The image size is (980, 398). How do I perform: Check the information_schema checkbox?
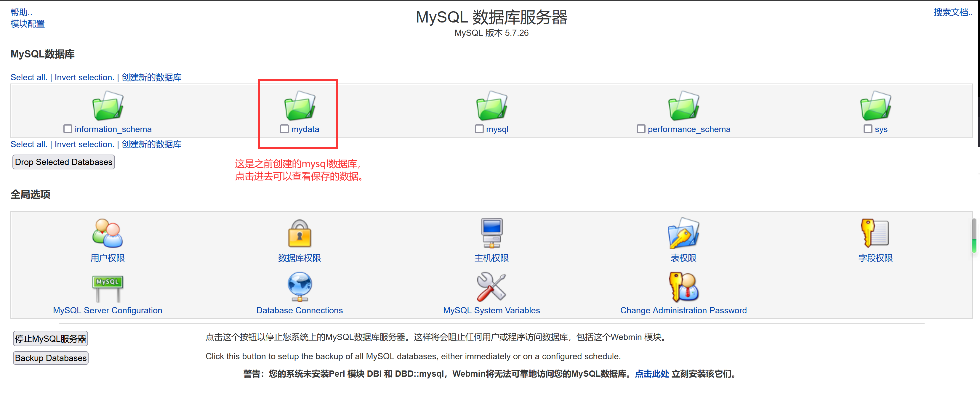click(68, 129)
